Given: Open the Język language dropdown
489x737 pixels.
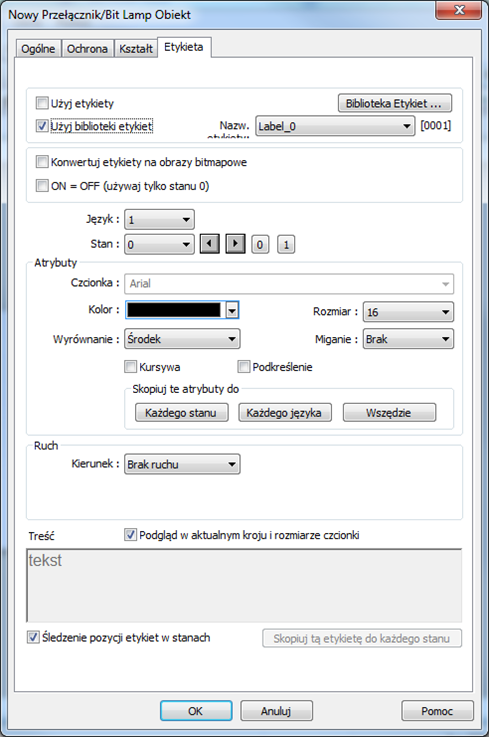Looking at the screenshot, I should click(159, 220).
